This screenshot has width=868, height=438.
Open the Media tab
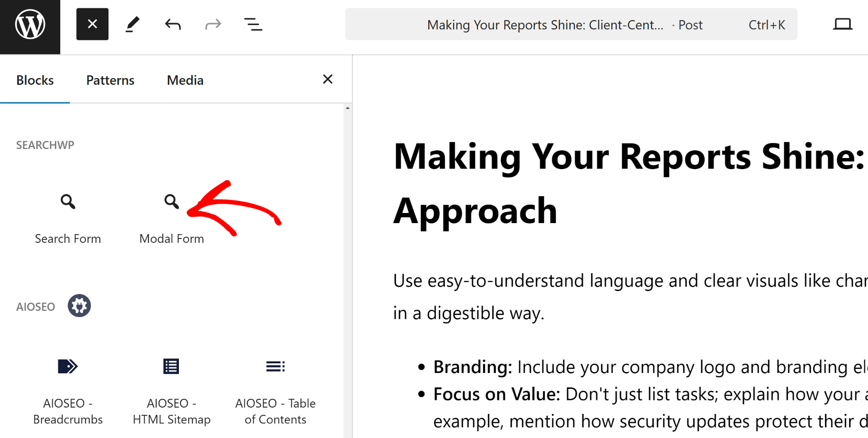point(185,80)
